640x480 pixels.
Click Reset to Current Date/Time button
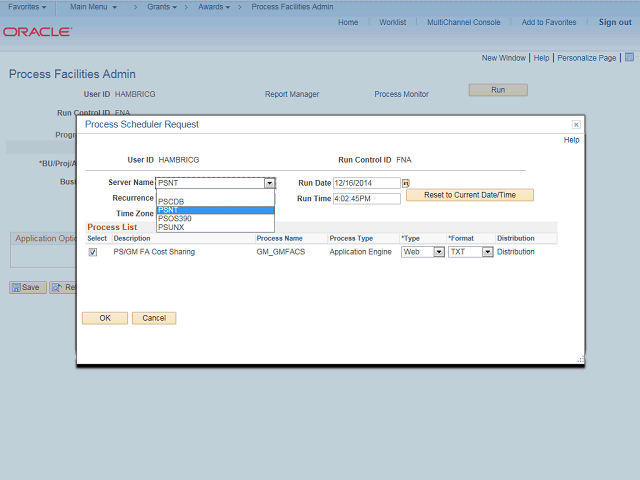click(x=470, y=195)
